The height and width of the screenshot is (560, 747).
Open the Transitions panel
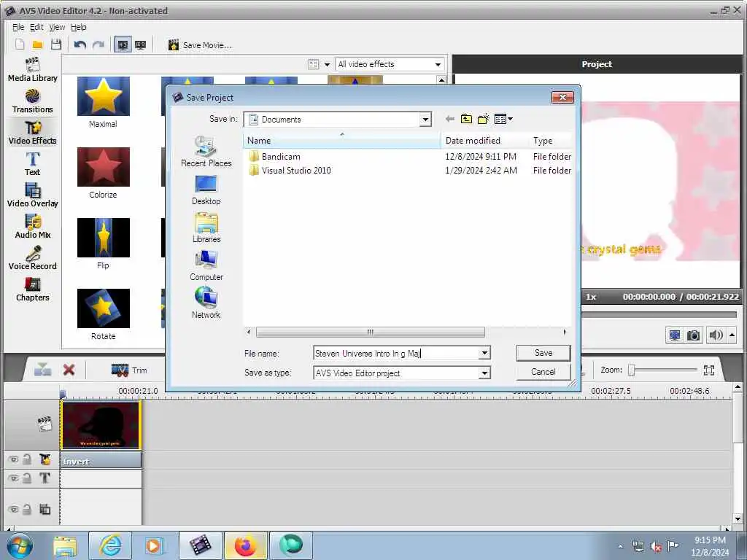[x=32, y=101]
